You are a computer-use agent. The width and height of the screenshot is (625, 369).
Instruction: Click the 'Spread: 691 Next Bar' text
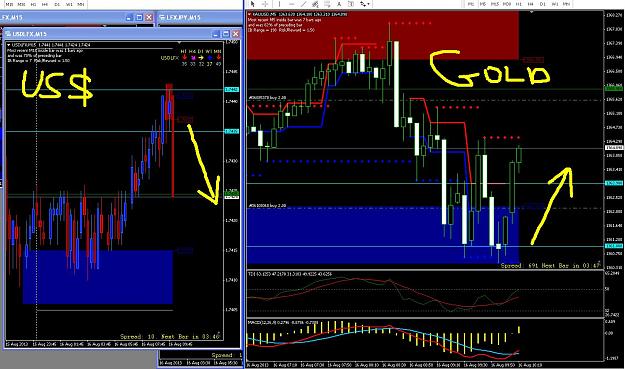click(550, 265)
